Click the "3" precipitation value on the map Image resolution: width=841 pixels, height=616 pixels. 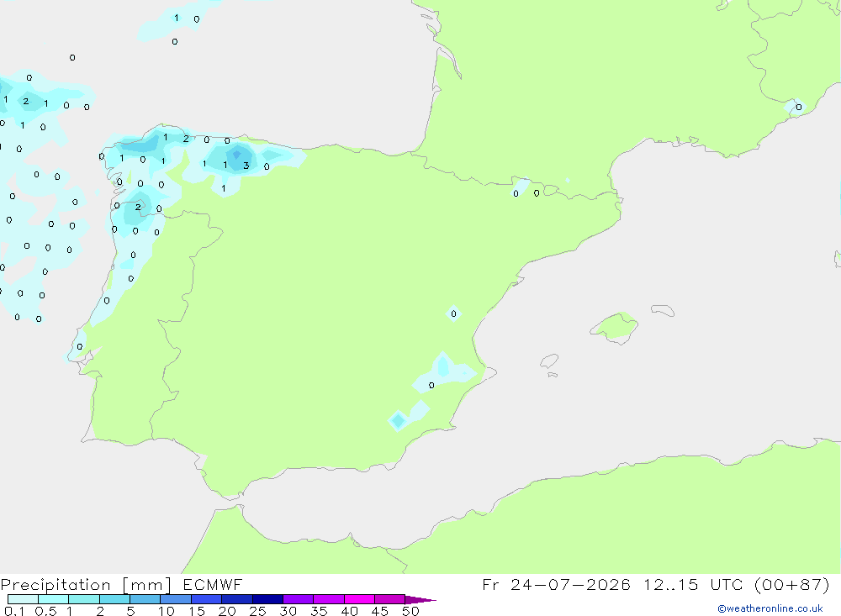[246, 166]
